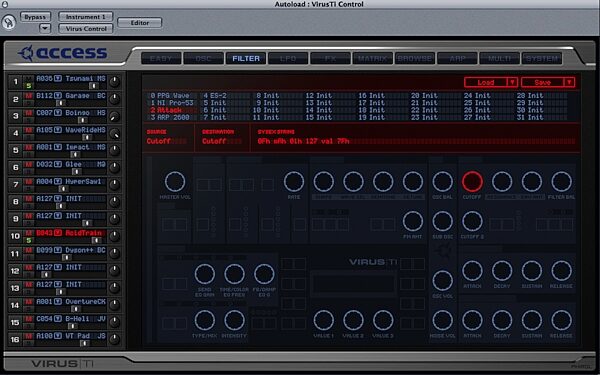Switch to the MATRIX tab

coord(373,59)
